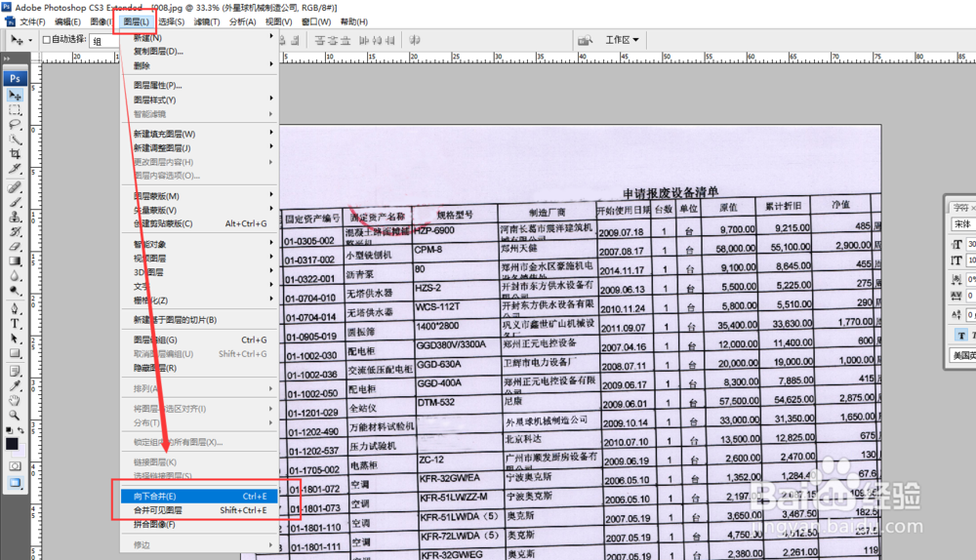Swap foreground and background colors

[x=21, y=430]
